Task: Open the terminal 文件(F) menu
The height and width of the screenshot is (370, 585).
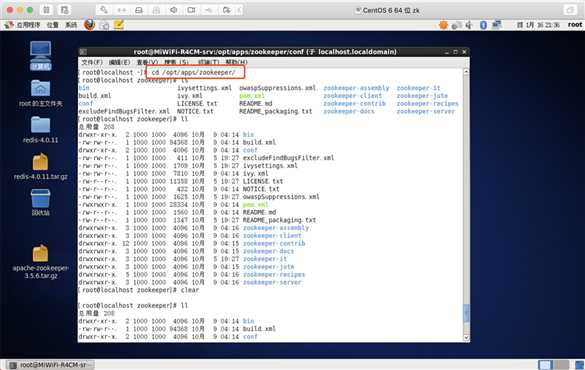Action: coord(92,62)
